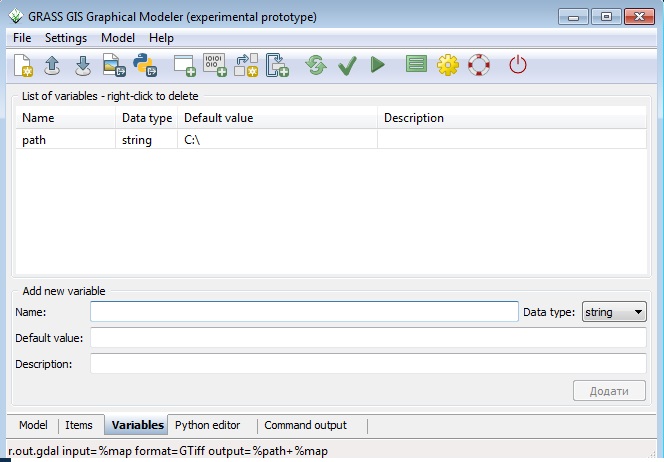
Task: Focus the Default value input field
Action: click(x=368, y=338)
